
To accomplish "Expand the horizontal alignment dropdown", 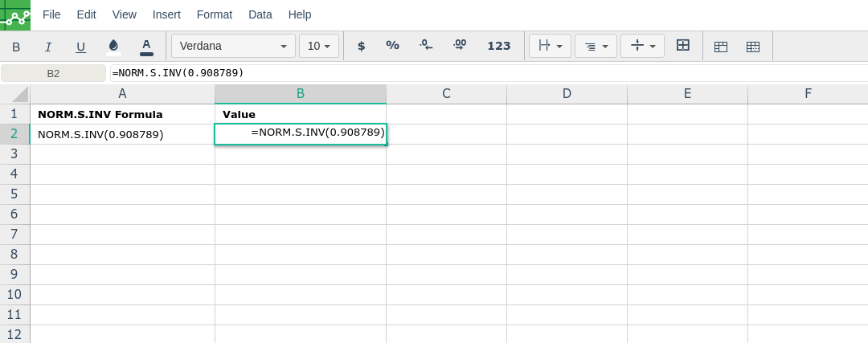I will point(596,46).
